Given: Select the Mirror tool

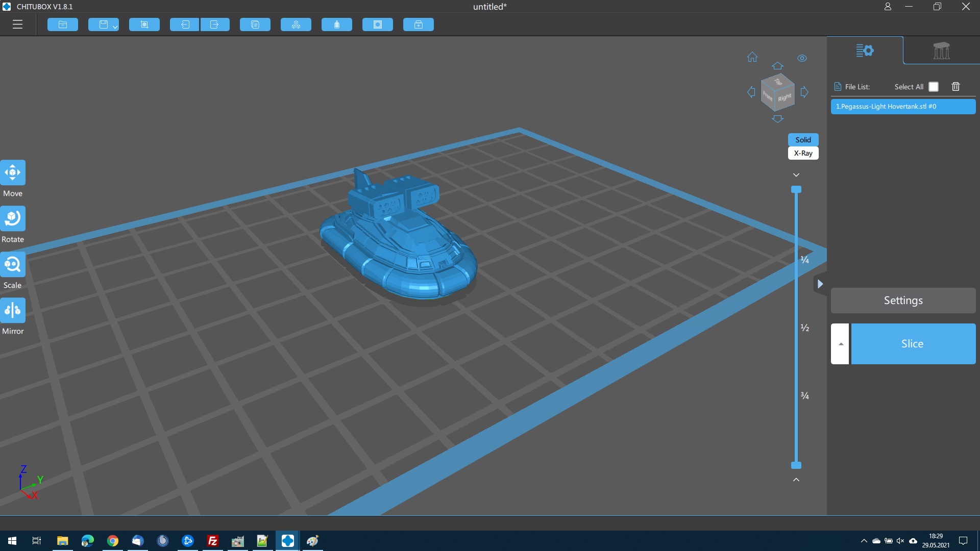Looking at the screenshot, I should (13, 310).
